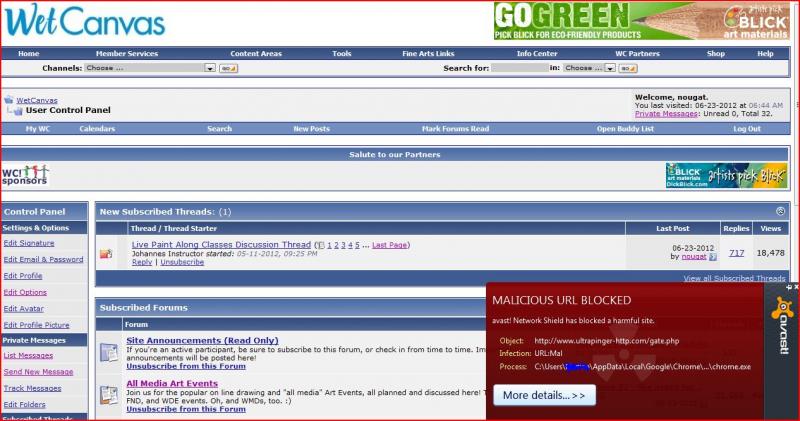The image size is (800, 421).
Task: Click the All Media Art Events forum icon
Action: [109, 395]
